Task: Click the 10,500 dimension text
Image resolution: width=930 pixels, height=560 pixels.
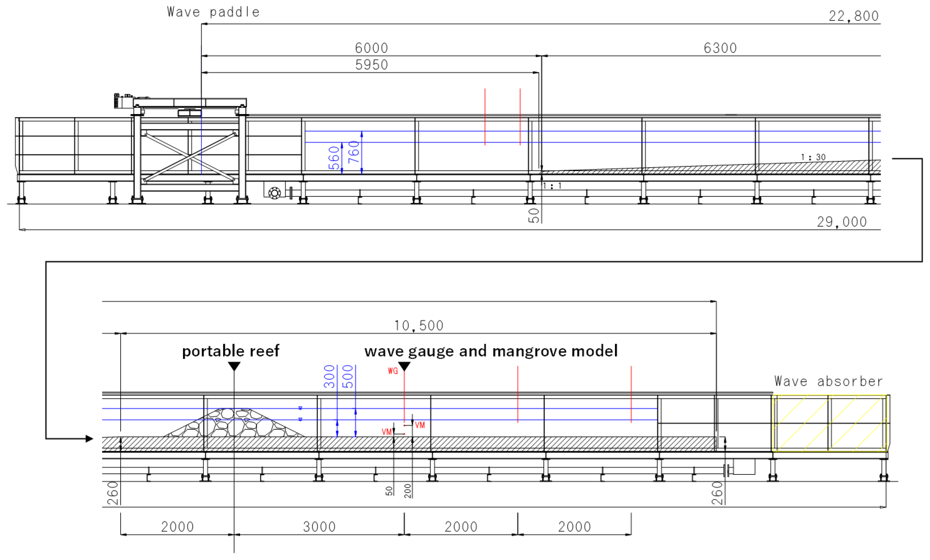Action: [x=419, y=326]
